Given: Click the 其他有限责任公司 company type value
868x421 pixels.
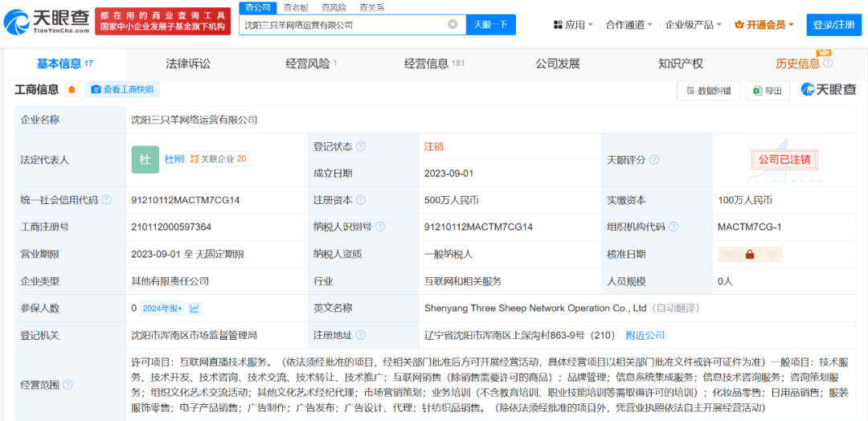Looking at the screenshot, I should (170, 281).
